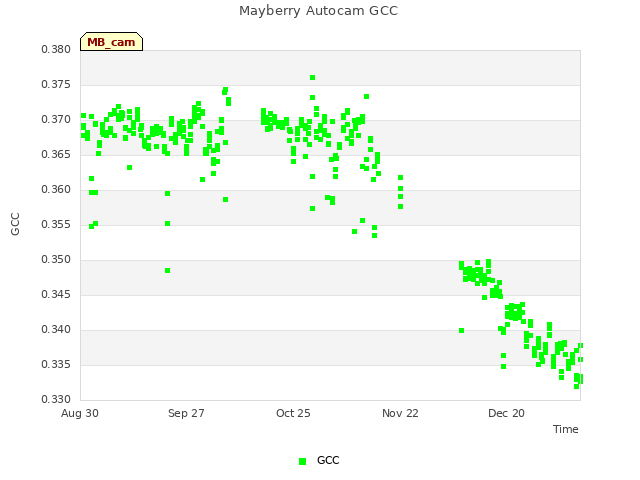Click the 0.330 y-axis value

tap(56, 399)
